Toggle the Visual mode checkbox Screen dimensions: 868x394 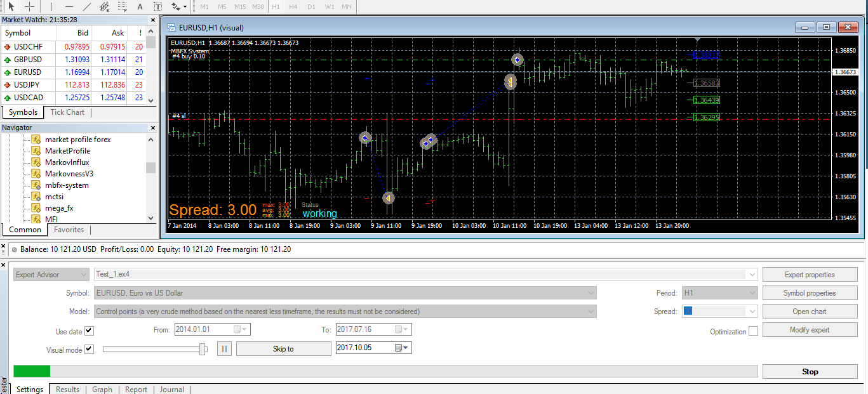coord(89,349)
